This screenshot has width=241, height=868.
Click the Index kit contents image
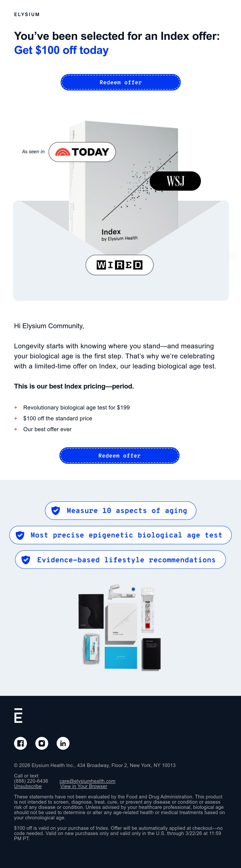[x=119, y=627]
